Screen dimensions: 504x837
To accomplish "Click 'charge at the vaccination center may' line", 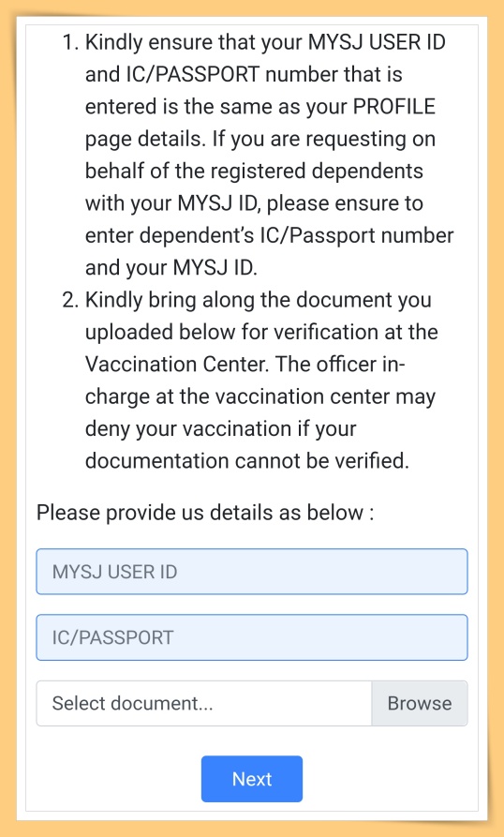I will pyautogui.click(x=260, y=397).
